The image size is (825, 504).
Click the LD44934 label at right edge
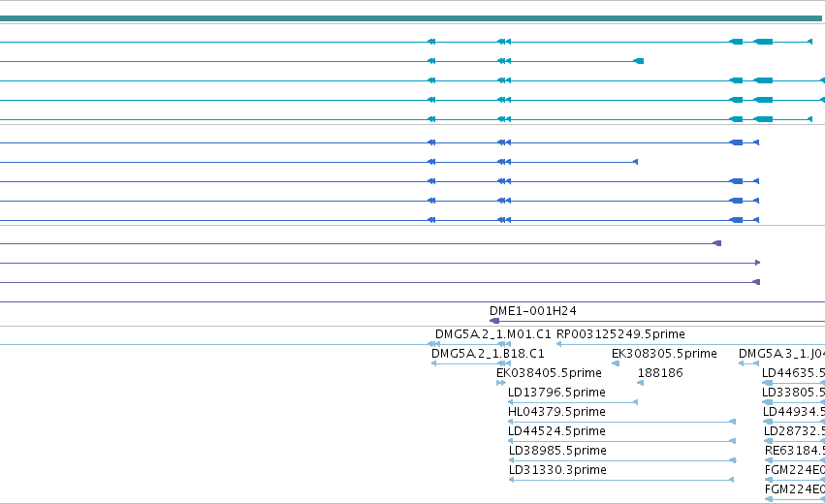point(794,412)
